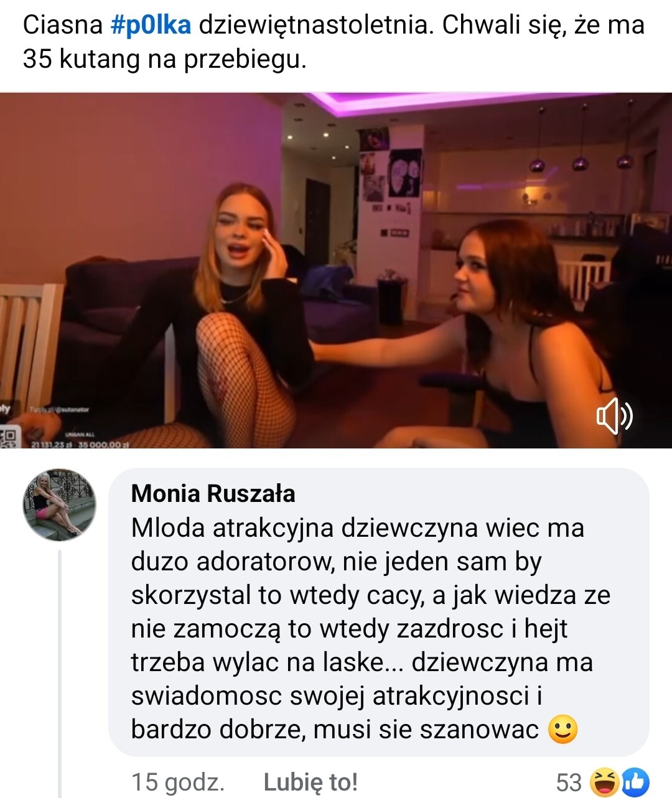Click the smiley emoji ending the comment

coord(563,729)
